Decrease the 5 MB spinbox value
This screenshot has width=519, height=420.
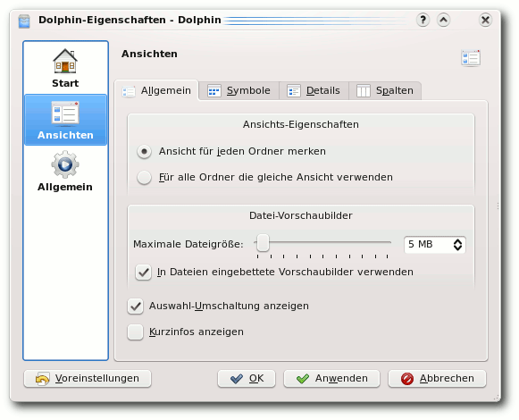tap(457, 248)
